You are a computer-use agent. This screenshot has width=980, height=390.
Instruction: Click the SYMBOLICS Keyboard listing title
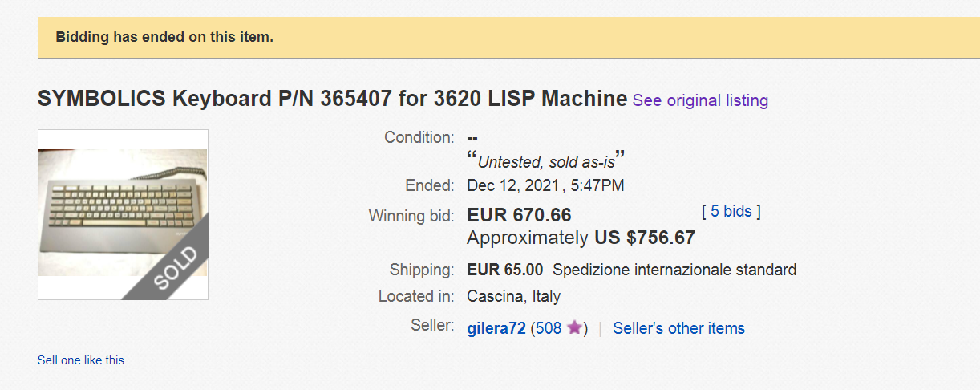click(x=332, y=100)
